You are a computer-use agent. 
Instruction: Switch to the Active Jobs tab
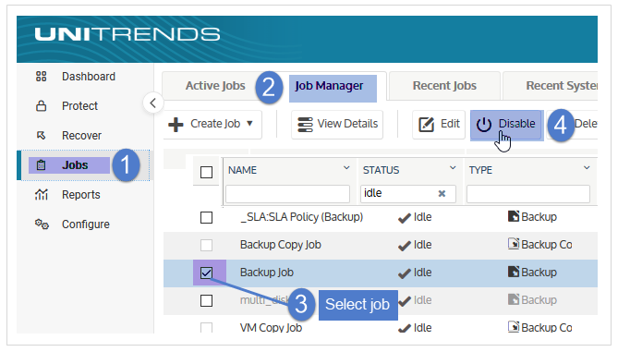(x=215, y=86)
